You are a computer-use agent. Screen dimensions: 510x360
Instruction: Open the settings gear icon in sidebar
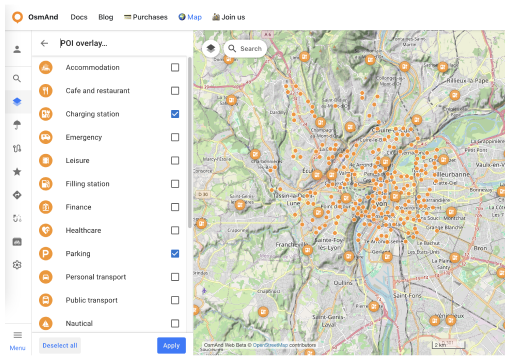click(x=17, y=265)
